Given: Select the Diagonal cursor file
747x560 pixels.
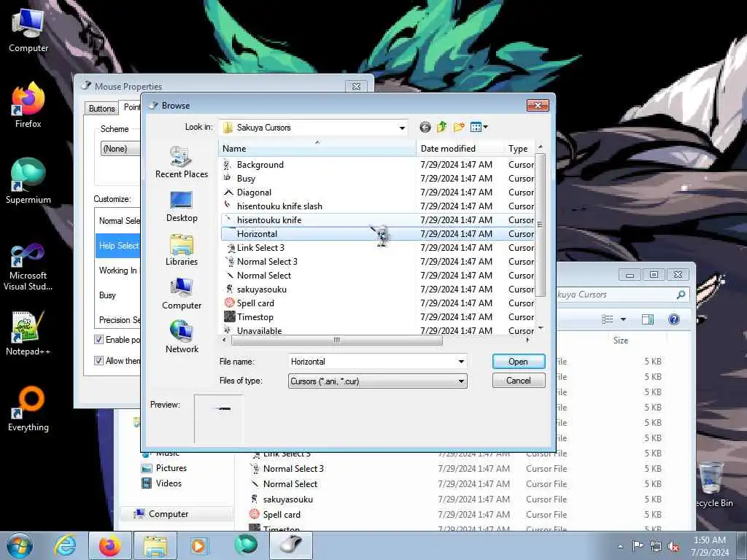Looking at the screenshot, I should (x=254, y=192).
